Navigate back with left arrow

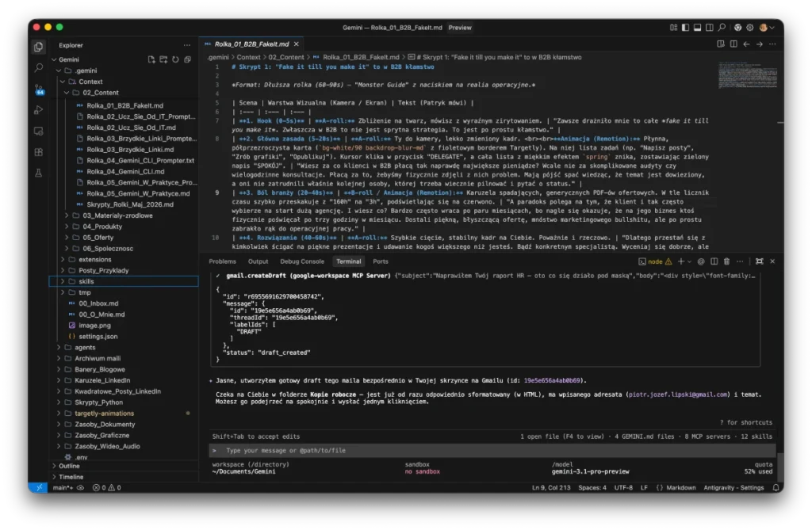coord(746,44)
